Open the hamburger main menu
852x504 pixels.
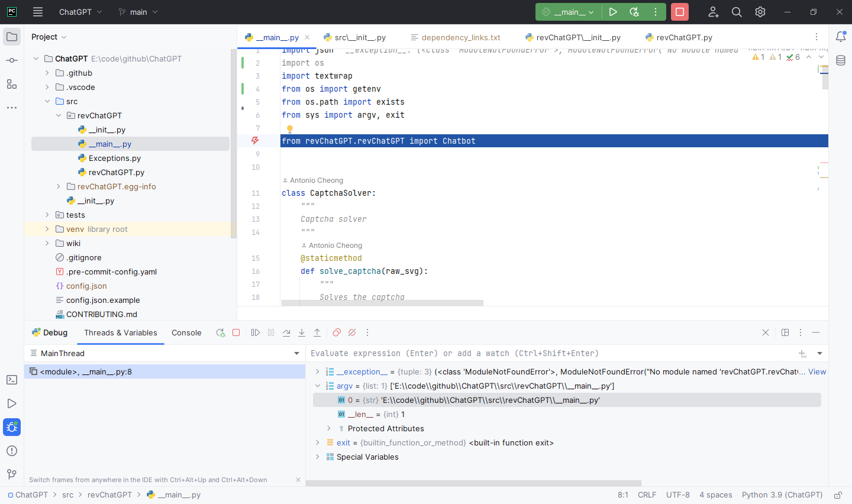pyautogui.click(x=37, y=12)
